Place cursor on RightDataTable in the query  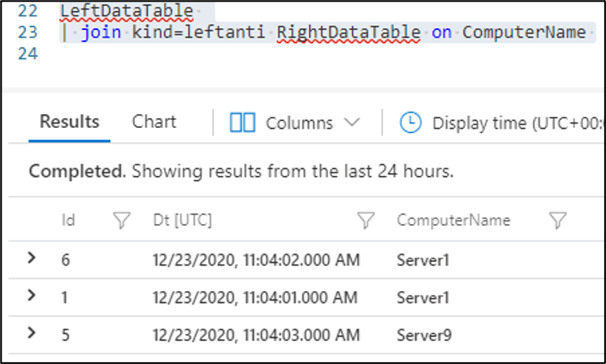click(x=349, y=33)
